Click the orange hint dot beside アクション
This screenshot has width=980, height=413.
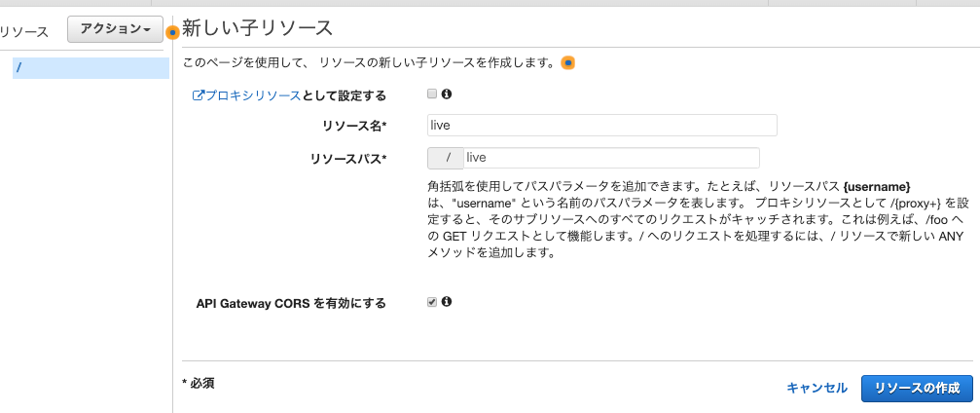tap(173, 32)
